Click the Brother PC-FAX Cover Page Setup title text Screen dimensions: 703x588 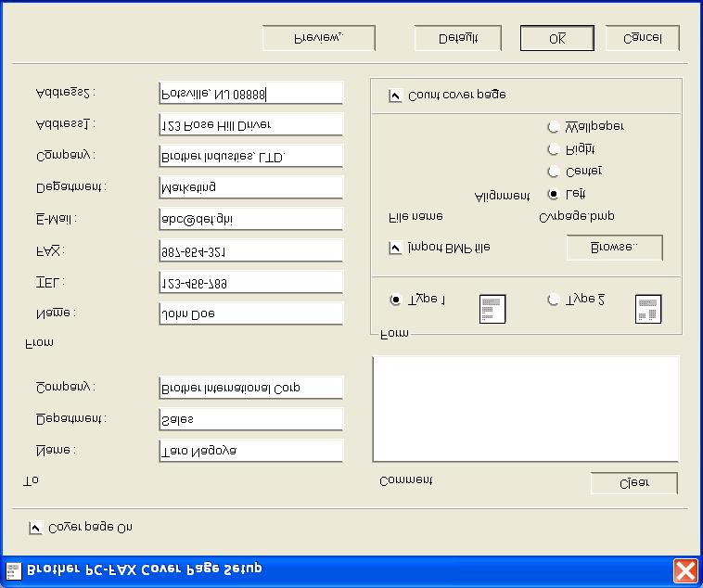pyautogui.click(x=145, y=569)
